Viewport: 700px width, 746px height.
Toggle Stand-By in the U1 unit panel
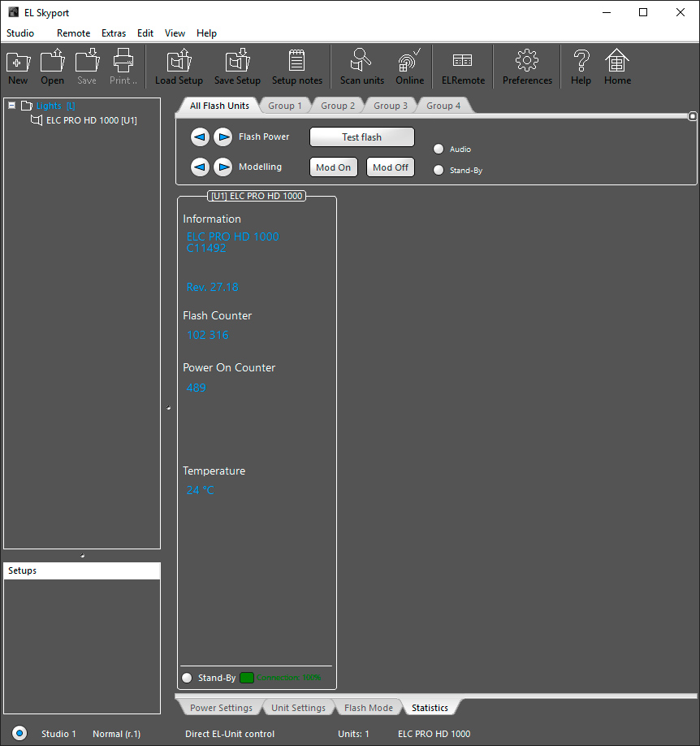pyautogui.click(x=188, y=678)
